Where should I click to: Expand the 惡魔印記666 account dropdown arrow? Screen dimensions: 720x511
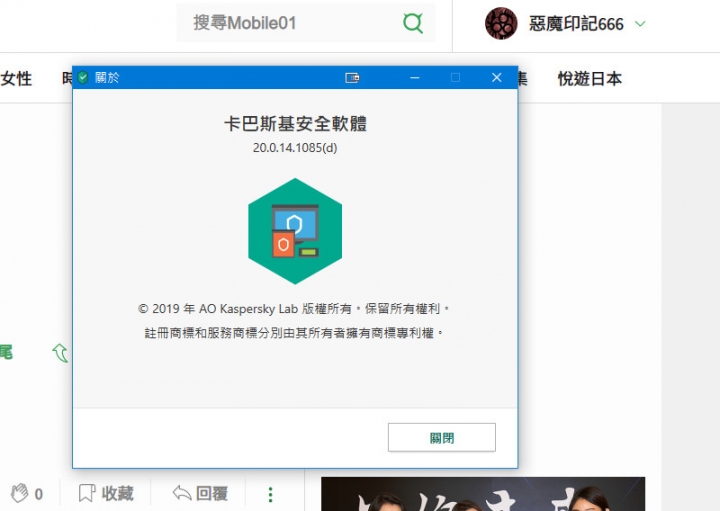pos(640,23)
